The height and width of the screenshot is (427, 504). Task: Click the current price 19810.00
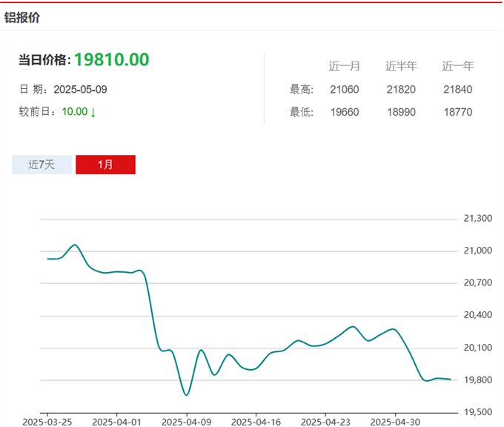click(111, 60)
